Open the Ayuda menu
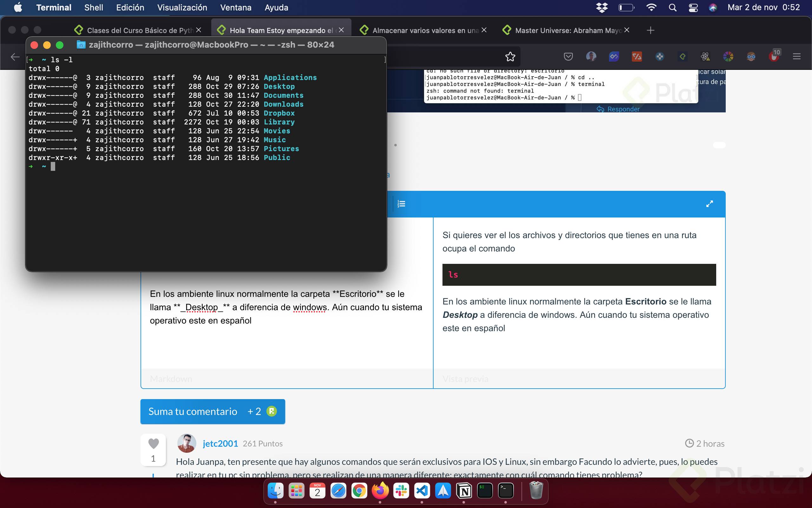Viewport: 812px width, 508px height. pyautogui.click(x=276, y=7)
